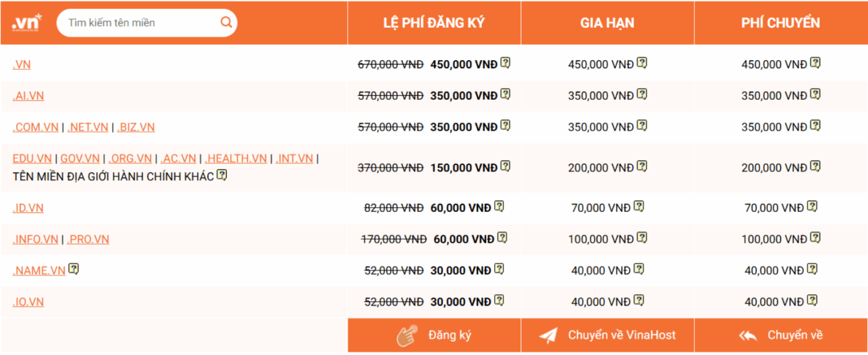Viewport: 868px width, 355px height.
Task: Click help icon by .ID.VN registration price
Action: (499, 207)
